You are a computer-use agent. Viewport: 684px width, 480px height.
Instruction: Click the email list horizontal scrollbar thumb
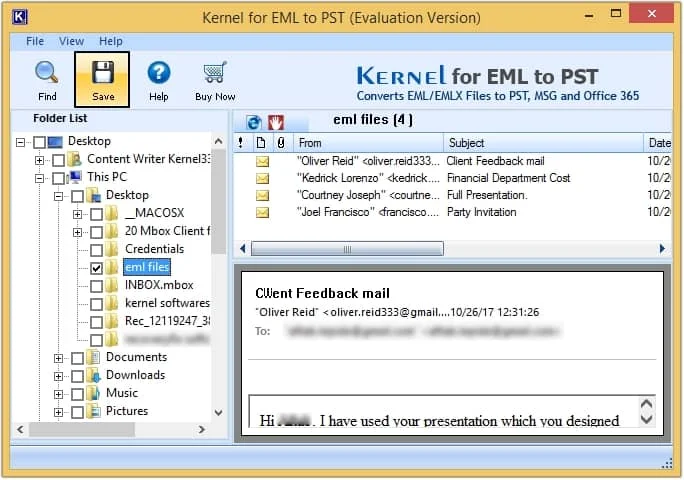click(x=347, y=249)
